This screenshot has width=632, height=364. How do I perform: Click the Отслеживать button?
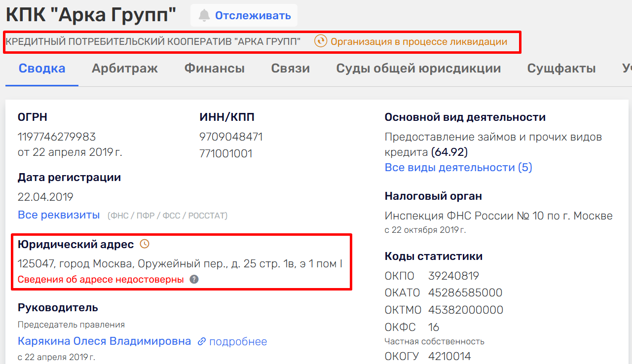pyautogui.click(x=244, y=15)
